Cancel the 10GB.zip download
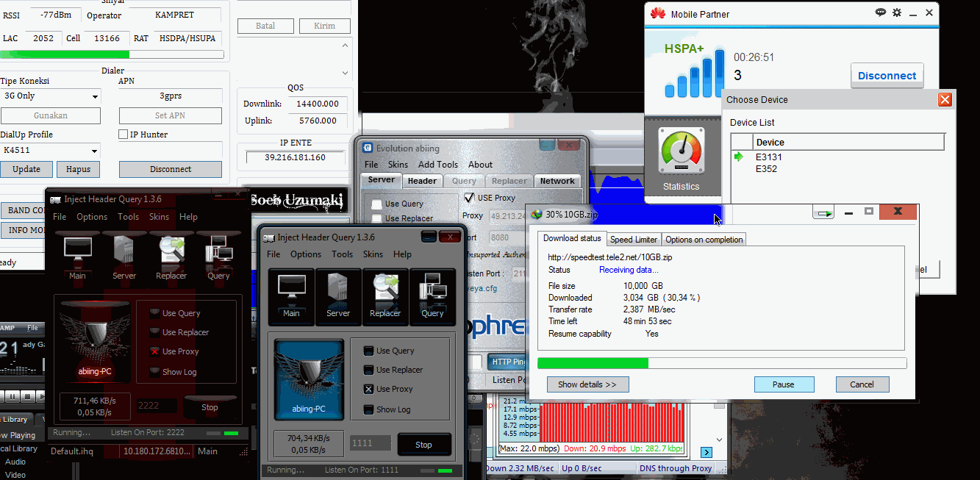This screenshot has height=480, width=980. point(862,384)
